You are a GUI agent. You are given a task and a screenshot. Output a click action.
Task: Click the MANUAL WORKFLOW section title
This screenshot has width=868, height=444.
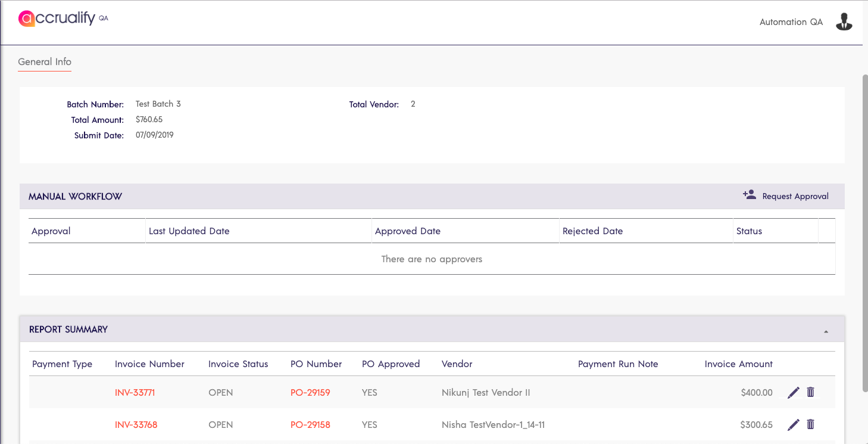tap(75, 197)
